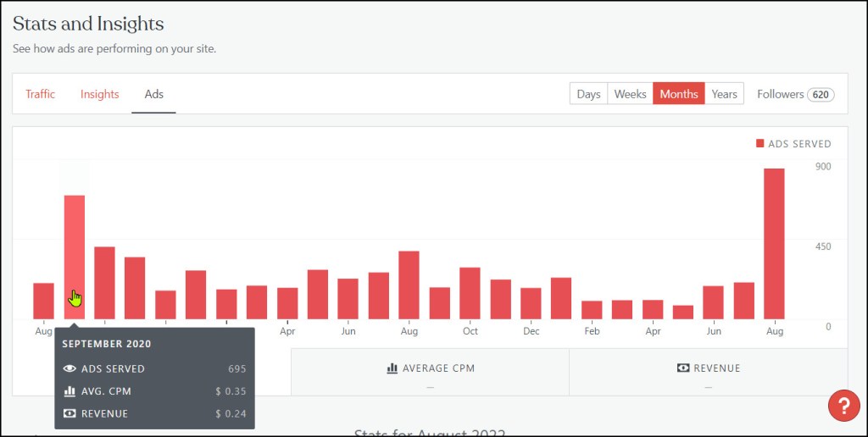Screen dimensions: 868x437
Task: Switch to the Traffic tab
Action: pos(40,94)
